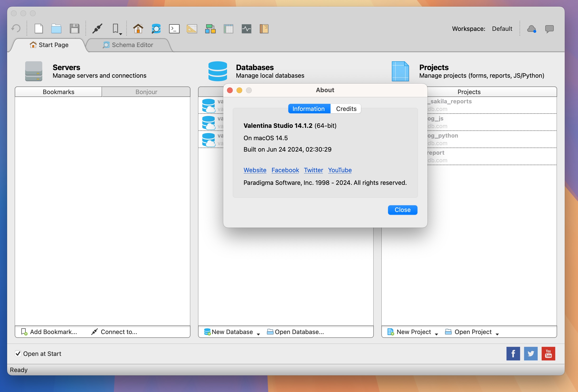Select the Default workspace dropdown
Image resolution: width=578 pixels, height=392 pixels.
[502, 29]
